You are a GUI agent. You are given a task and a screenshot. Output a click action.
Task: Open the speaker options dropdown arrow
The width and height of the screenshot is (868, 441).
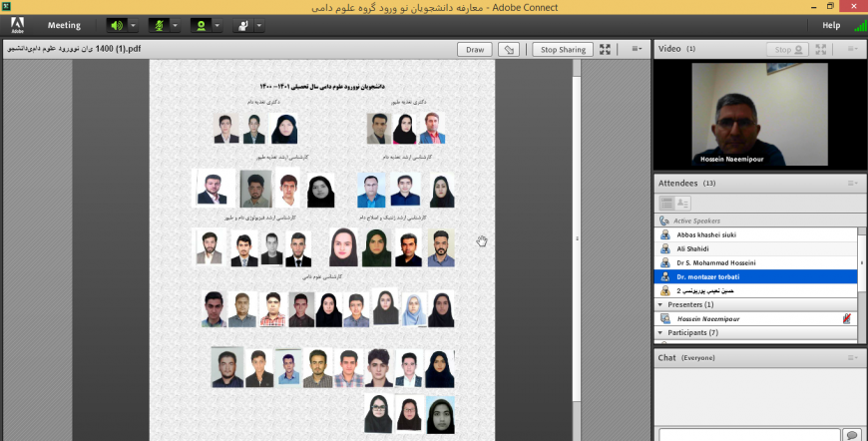click(134, 25)
